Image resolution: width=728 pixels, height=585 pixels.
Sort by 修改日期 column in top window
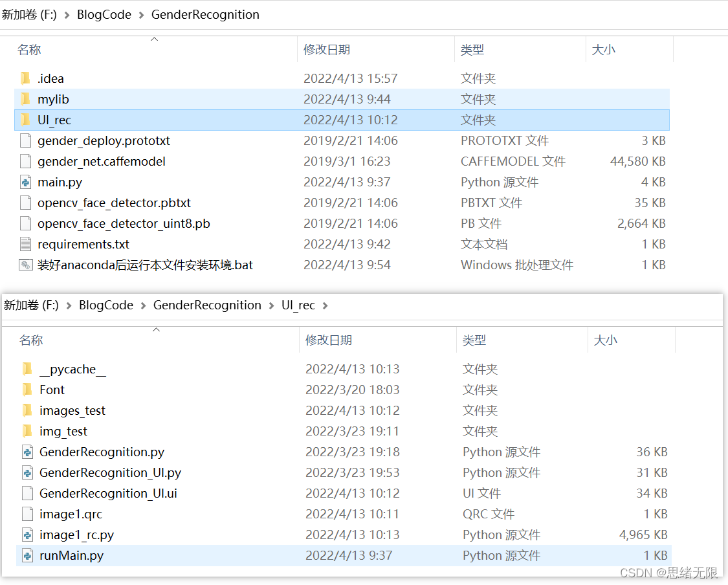[326, 50]
